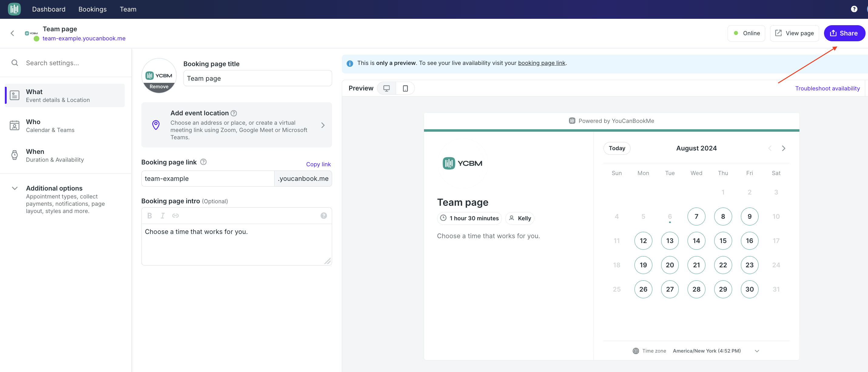
Task: Apply bold formatting in intro editor
Action: coord(150,216)
